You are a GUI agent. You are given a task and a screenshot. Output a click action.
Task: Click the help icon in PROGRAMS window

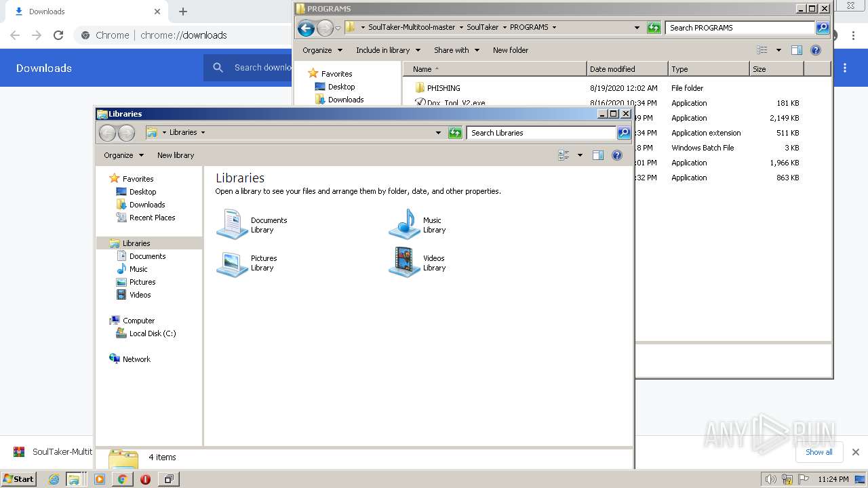click(x=816, y=50)
